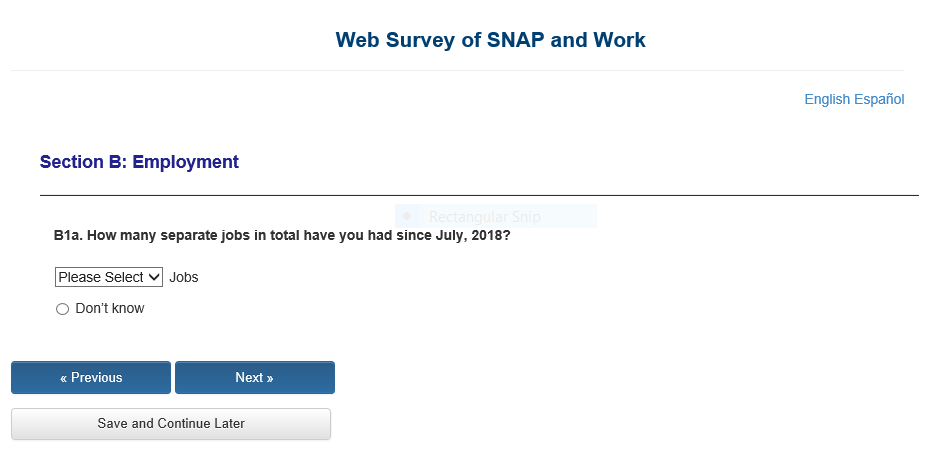Proceed with the Next button

[254, 378]
